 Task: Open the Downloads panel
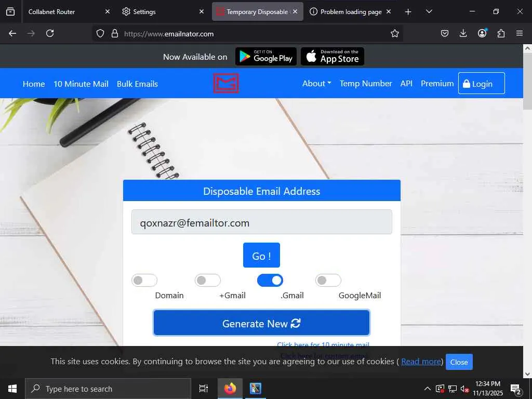click(463, 33)
